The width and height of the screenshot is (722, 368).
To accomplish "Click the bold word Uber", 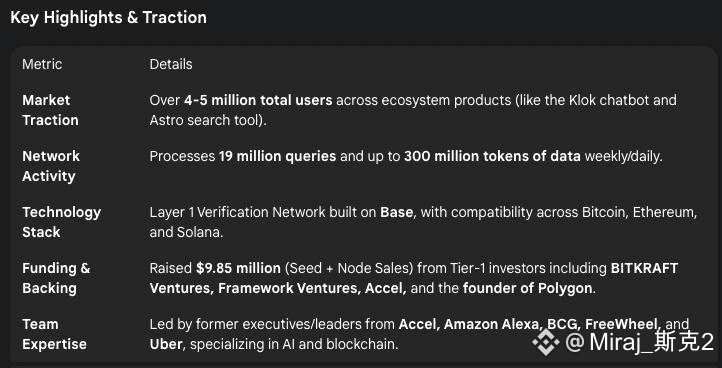I will [x=166, y=344].
